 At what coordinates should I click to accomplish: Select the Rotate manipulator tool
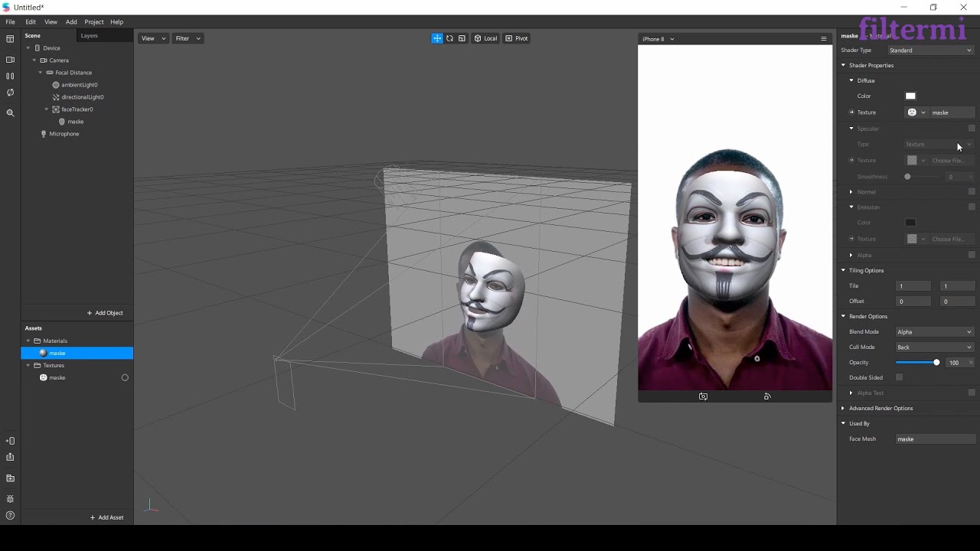(449, 38)
